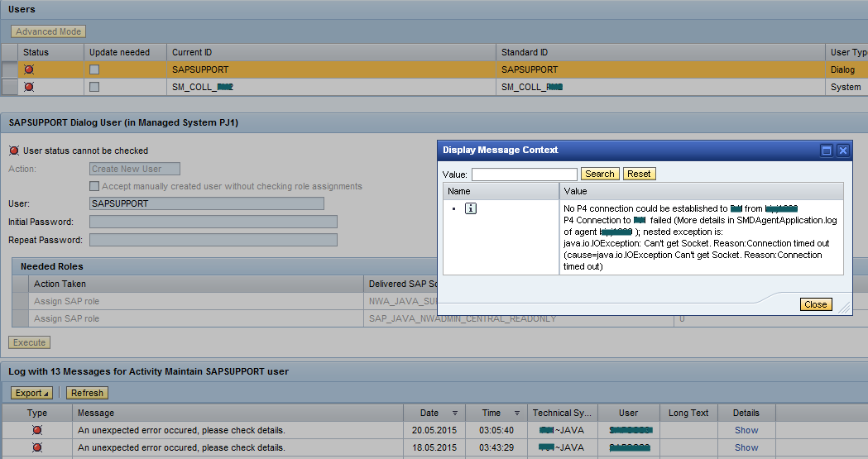Click Search in Display Message Context

point(600,174)
